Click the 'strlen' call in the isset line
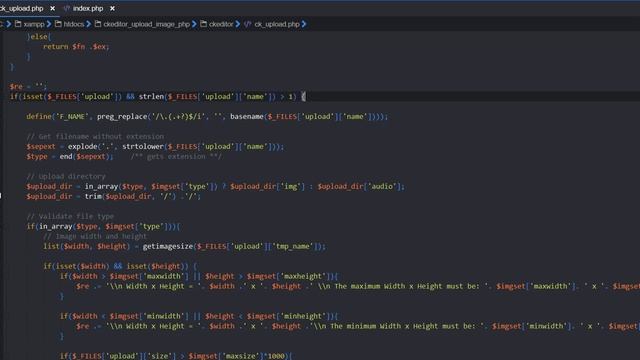The image size is (640, 360). 151,96
